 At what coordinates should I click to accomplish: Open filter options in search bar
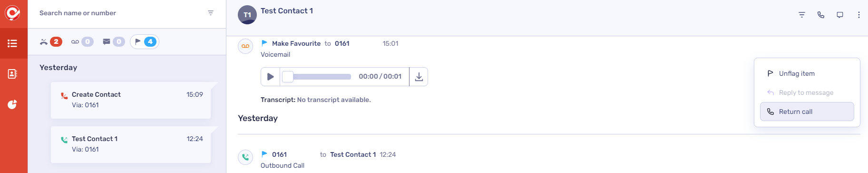211,13
